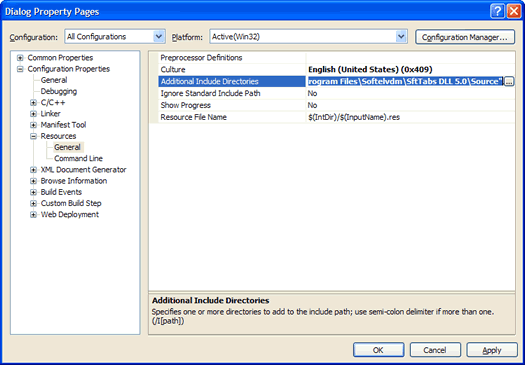Select Command Line under Resources

click(x=78, y=158)
